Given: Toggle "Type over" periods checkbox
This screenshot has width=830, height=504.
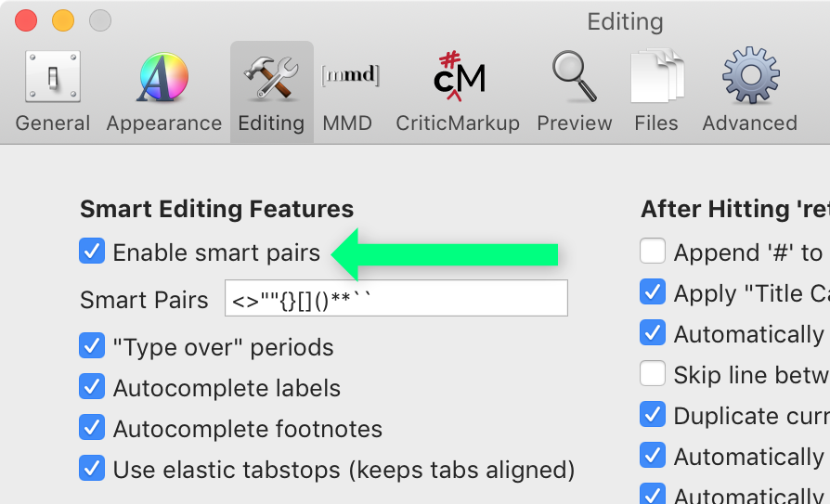Looking at the screenshot, I should click(x=92, y=345).
